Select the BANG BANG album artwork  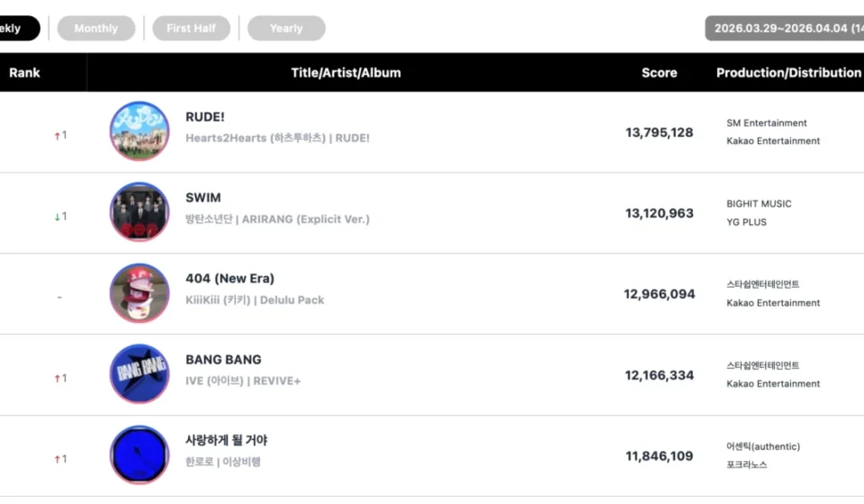[139, 374]
